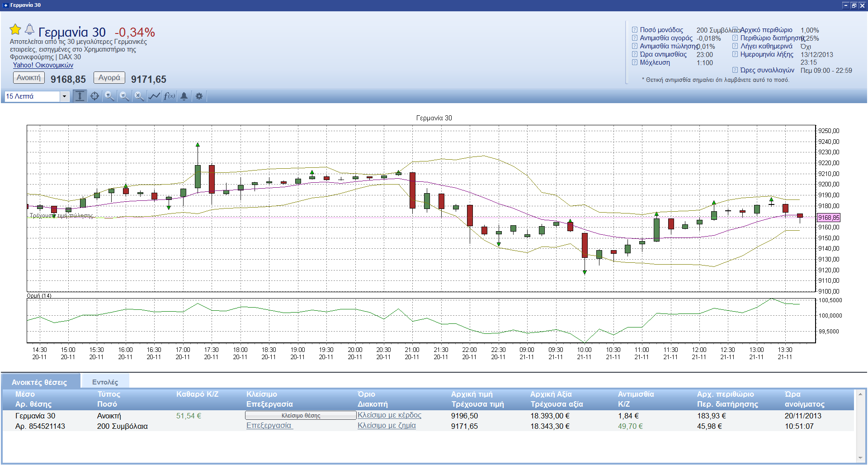
Task: Click the positions table scrollbar down arrow
Action: [x=860, y=458]
